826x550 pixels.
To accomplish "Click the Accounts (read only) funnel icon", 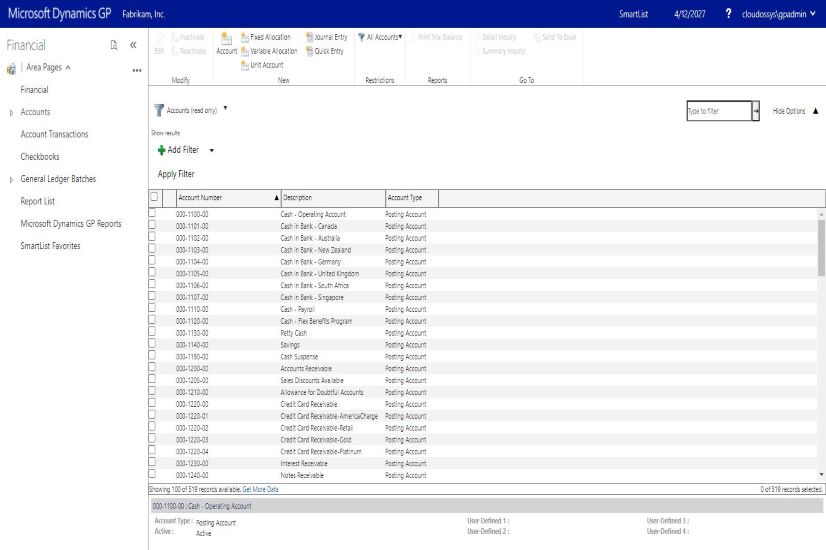I will (x=159, y=110).
